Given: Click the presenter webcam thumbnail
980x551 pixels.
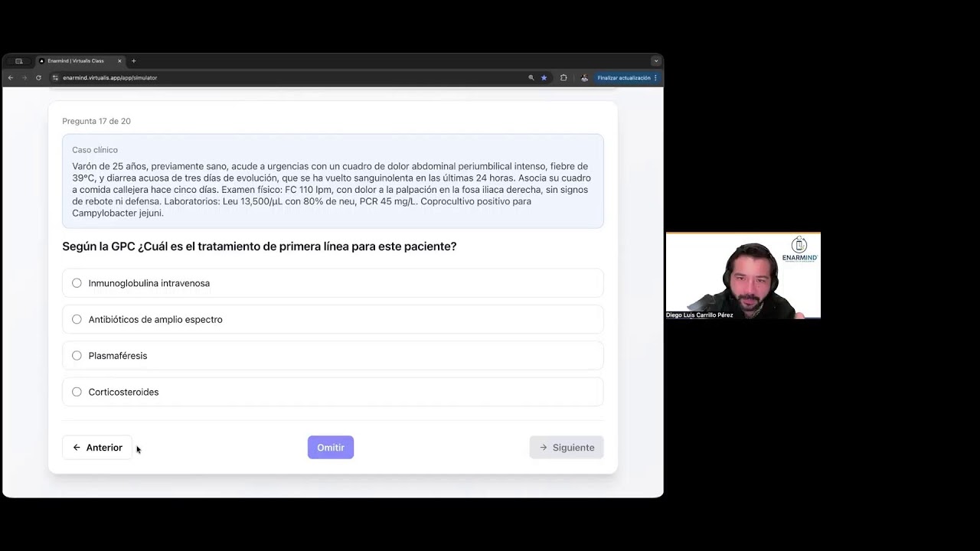Looking at the screenshot, I should click(x=743, y=275).
